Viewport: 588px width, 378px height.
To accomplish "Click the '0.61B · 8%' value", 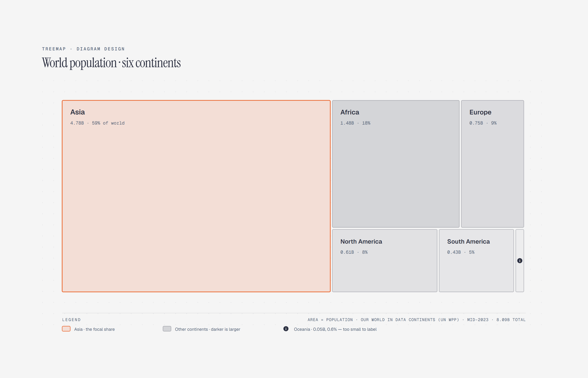I will (x=354, y=252).
